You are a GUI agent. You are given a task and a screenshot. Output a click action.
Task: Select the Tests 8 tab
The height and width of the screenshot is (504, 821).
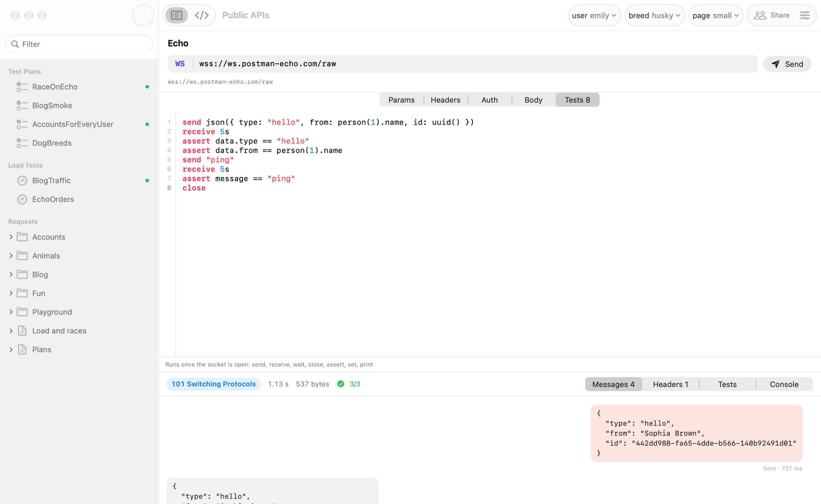pyautogui.click(x=577, y=100)
